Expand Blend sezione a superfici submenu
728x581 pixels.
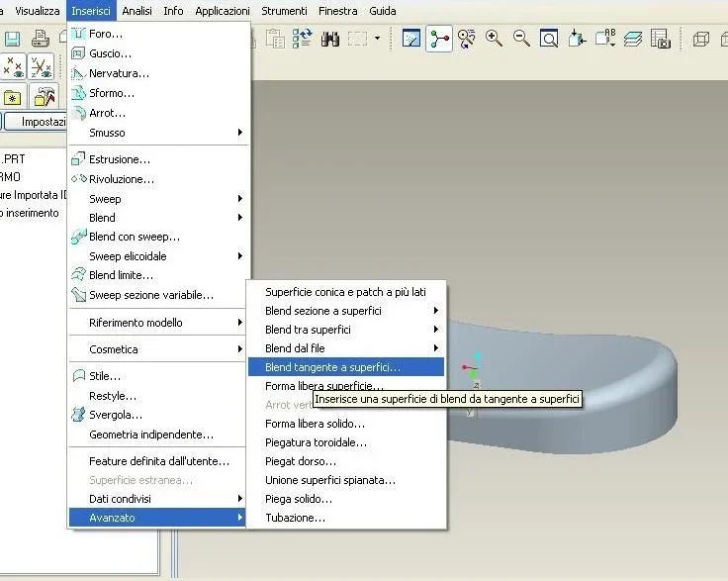(346, 311)
